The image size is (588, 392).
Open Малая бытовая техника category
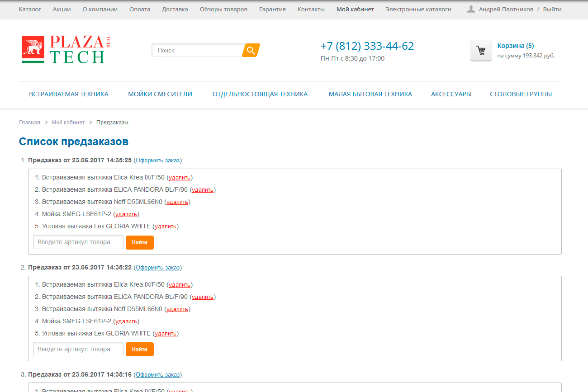pyautogui.click(x=370, y=94)
